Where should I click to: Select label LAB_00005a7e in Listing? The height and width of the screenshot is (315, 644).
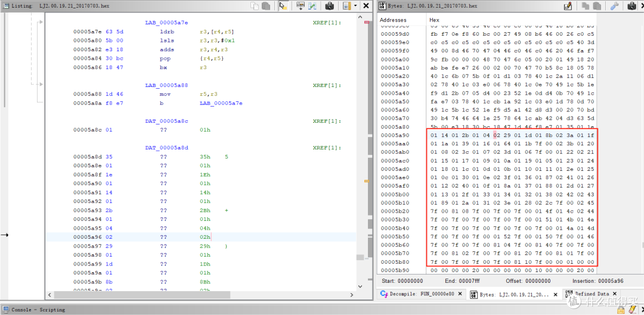[x=166, y=23]
